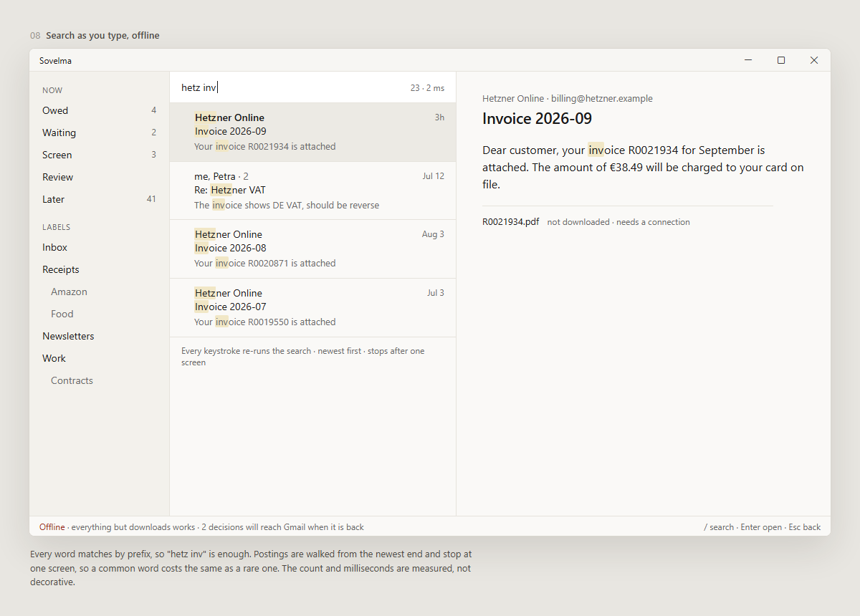Select the Contracts sub-label
The height and width of the screenshot is (616, 860).
pyautogui.click(x=99, y=380)
